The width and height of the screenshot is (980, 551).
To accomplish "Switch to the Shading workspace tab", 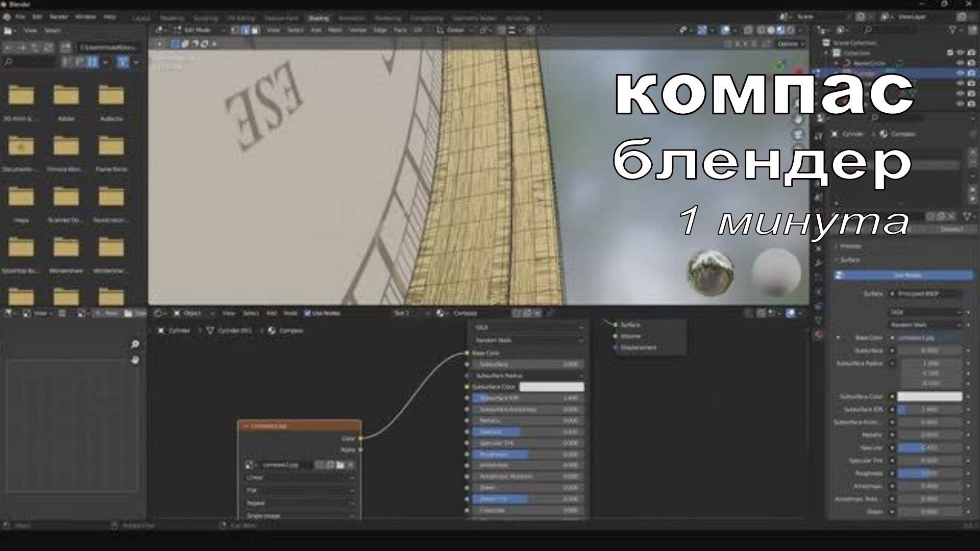I will click(x=318, y=18).
